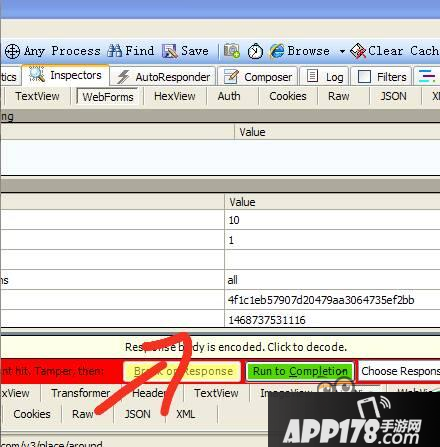Viewport: 440px width, 447px height.
Task: Open the Transformer response tab
Action: (x=80, y=393)
